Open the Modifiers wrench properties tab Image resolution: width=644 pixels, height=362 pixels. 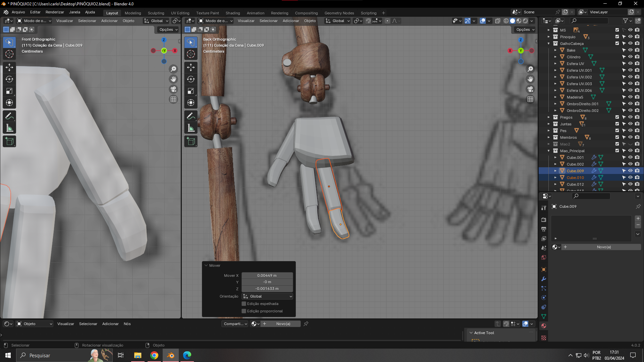[x=544, y=279]
